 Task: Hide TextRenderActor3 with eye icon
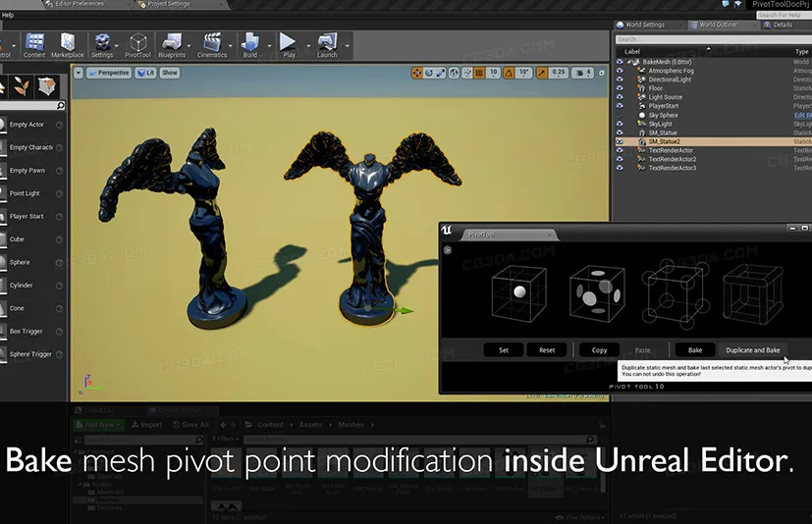620,168
